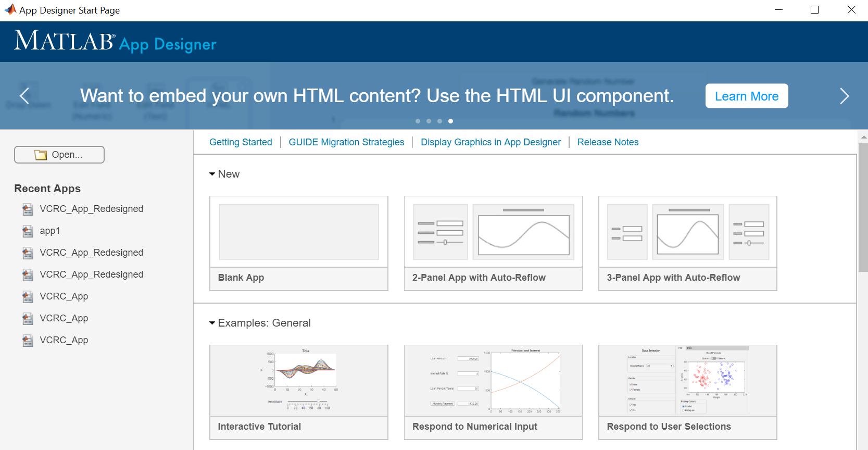Click the folder icon on the Open button
868x450 pixels.
(x=41, y=155)
